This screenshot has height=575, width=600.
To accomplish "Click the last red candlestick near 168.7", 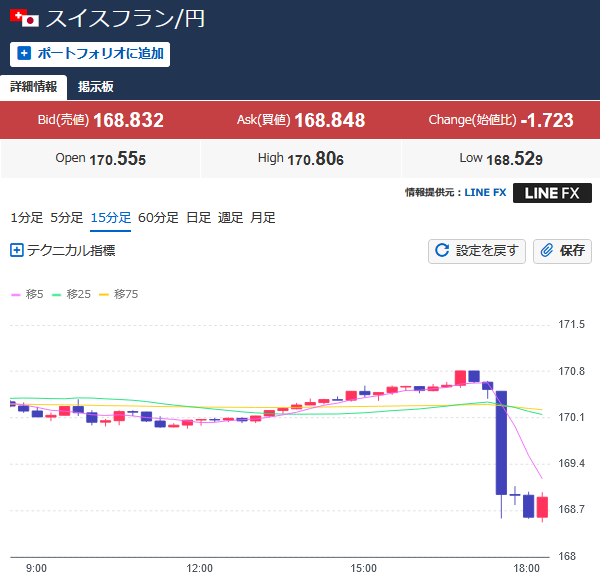I will 542,507.
